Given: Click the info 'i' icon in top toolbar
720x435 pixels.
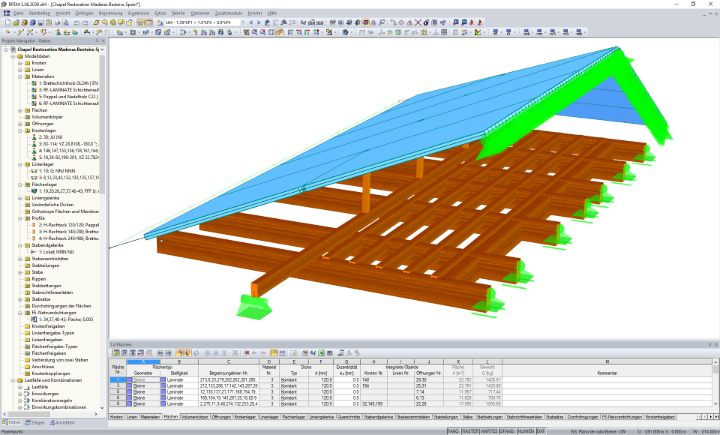Looking at the screenshot, I should click(x=426, y=22).
